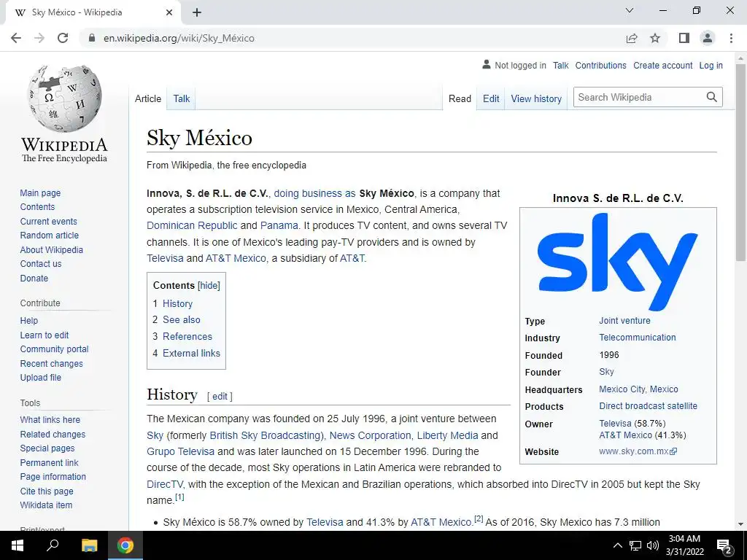Click the search magnifier button
The height and width of the screenshot is (560, 747).
pos(712,97)
